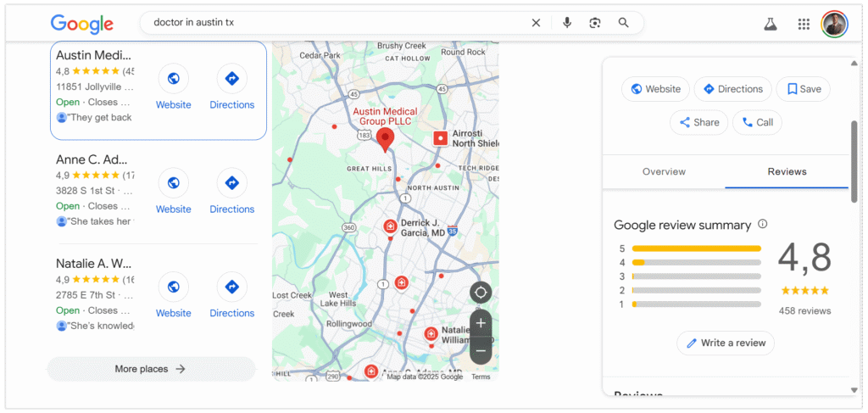Screen dimensions: 868x413
Task: Select Airrosti North Shield map marker
Action: coord(440,138)
